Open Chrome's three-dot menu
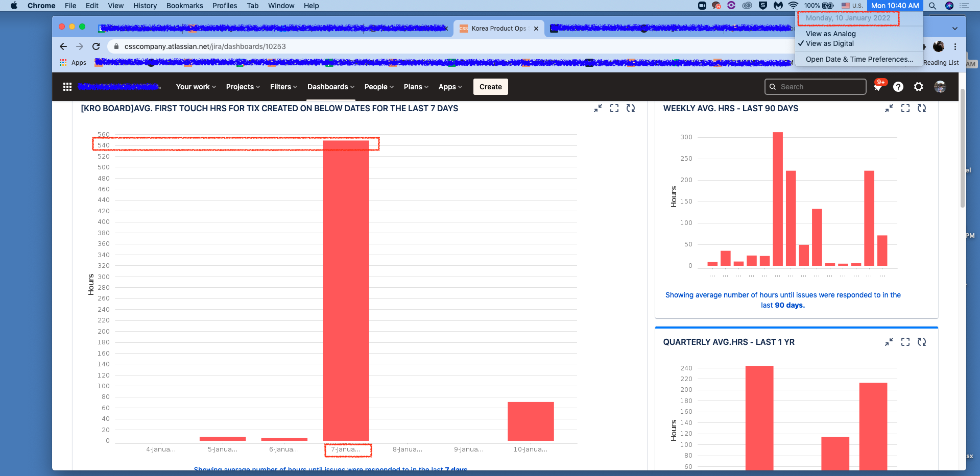The image size is (980, 476). [955, 46]
